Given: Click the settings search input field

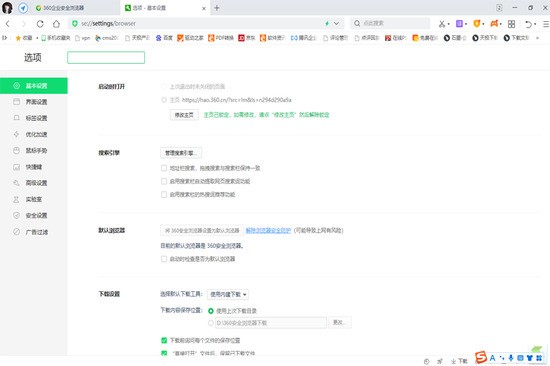Looking at the screenshot, I should click(106, 58).
